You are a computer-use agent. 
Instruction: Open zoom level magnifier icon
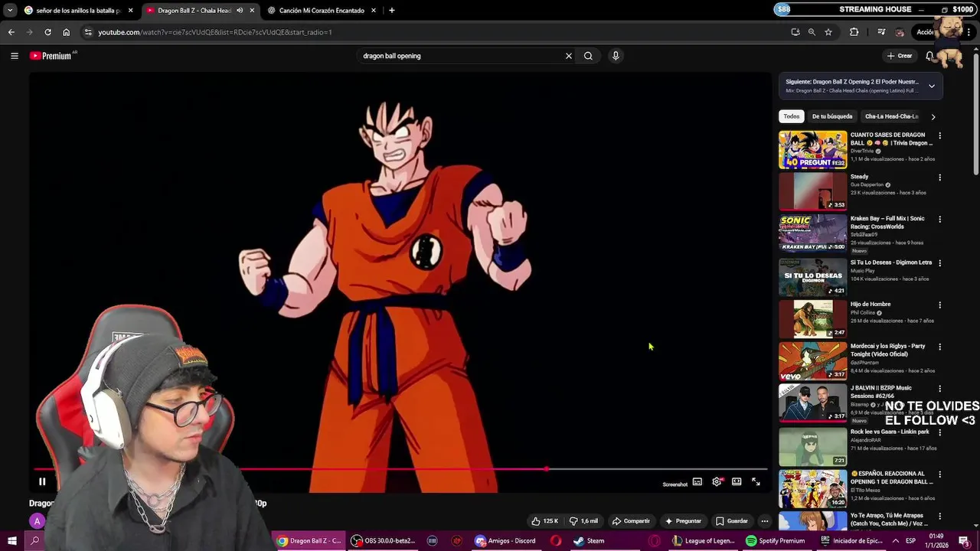812,32
